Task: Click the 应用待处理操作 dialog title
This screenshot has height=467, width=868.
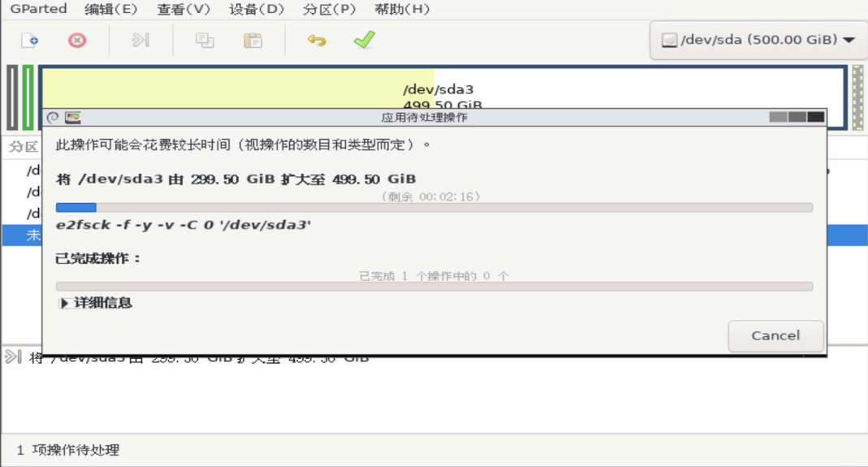Action: [424, 118]
